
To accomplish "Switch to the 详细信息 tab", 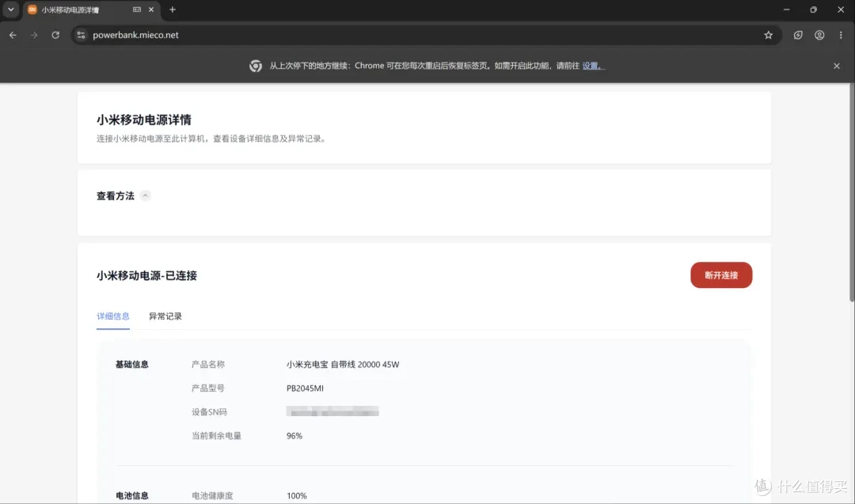I will 113,316.
